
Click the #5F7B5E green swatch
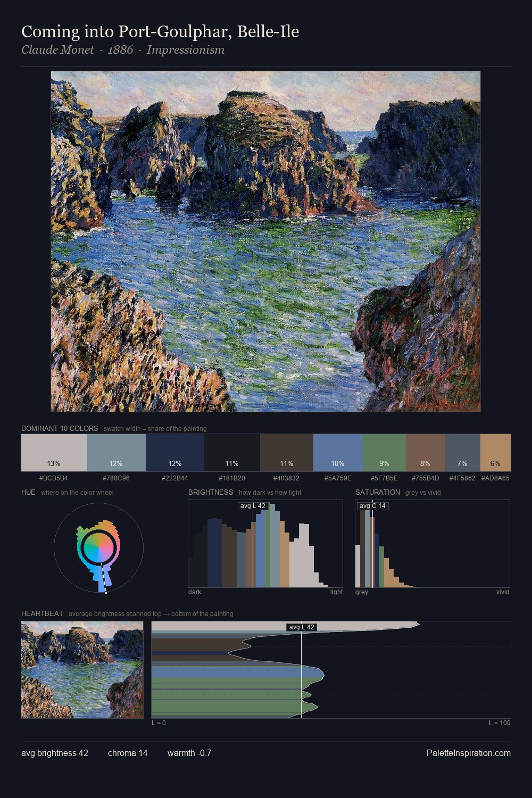point(384,453)
